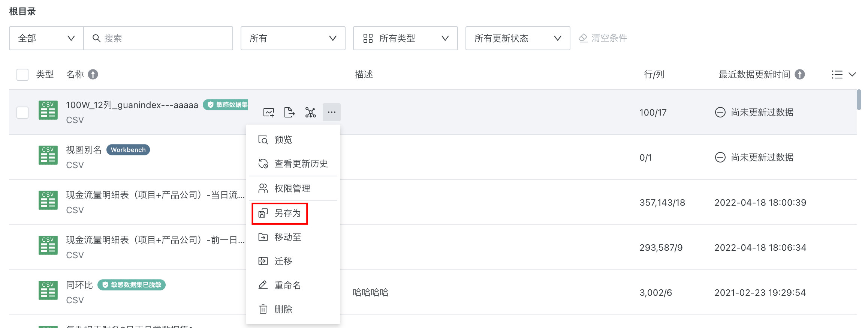868x328 pixels.
Task: Expand the 所有类型 dropdown
Action: click(405, 38)
